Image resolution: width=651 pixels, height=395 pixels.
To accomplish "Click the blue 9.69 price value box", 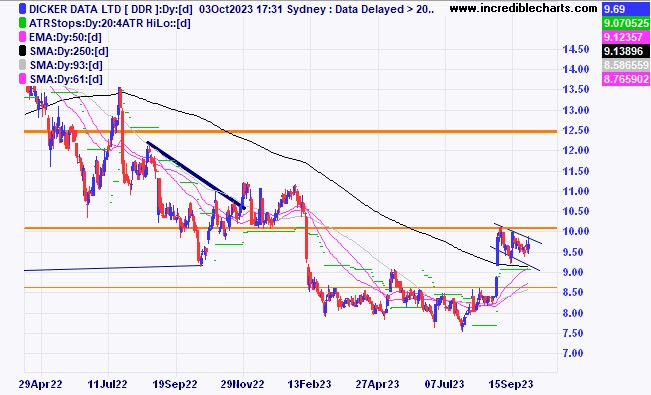I will 626,9.
